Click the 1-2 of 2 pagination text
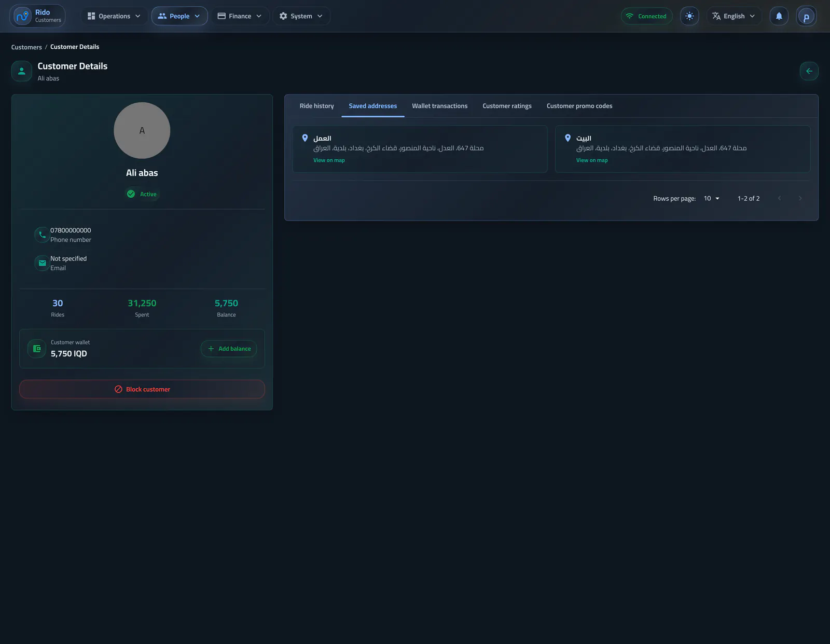The height and width of the screenshot is (644, 830). pos(749,198)
